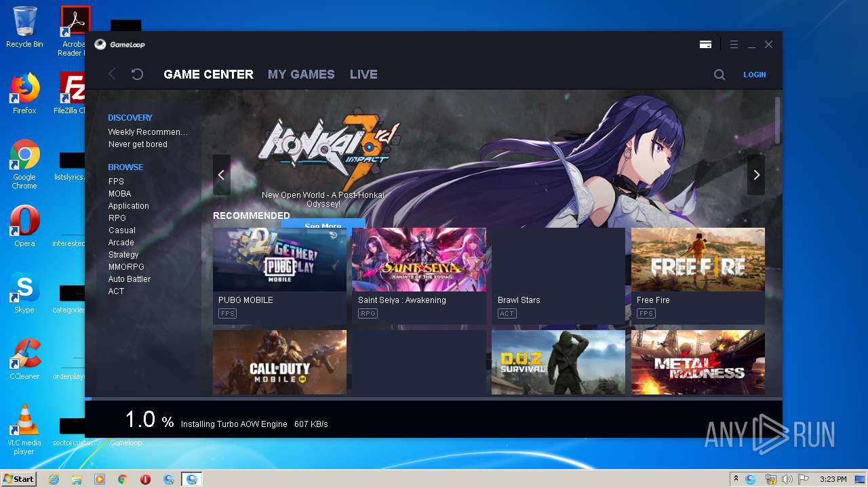
Task: Click the mini window mode icon in title bar
Action: click(705, 44)
